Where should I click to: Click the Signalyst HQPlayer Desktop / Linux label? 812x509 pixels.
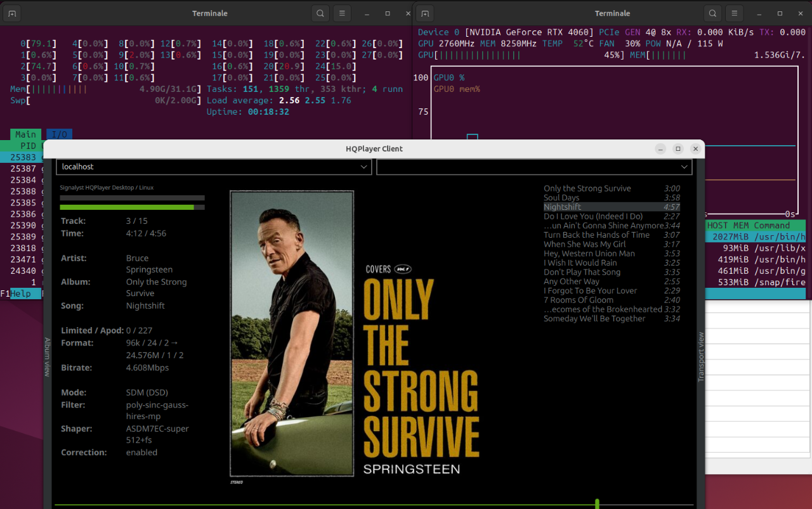[107, 188]
